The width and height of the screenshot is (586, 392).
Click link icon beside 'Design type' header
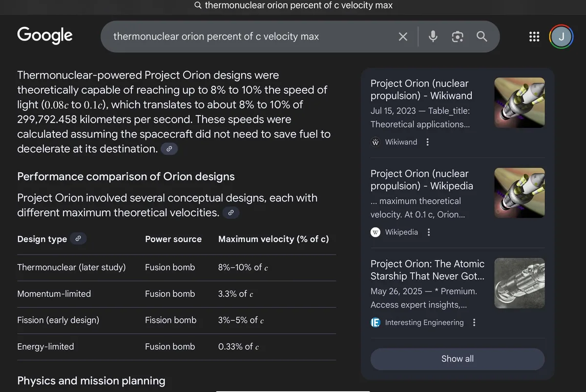78,239
